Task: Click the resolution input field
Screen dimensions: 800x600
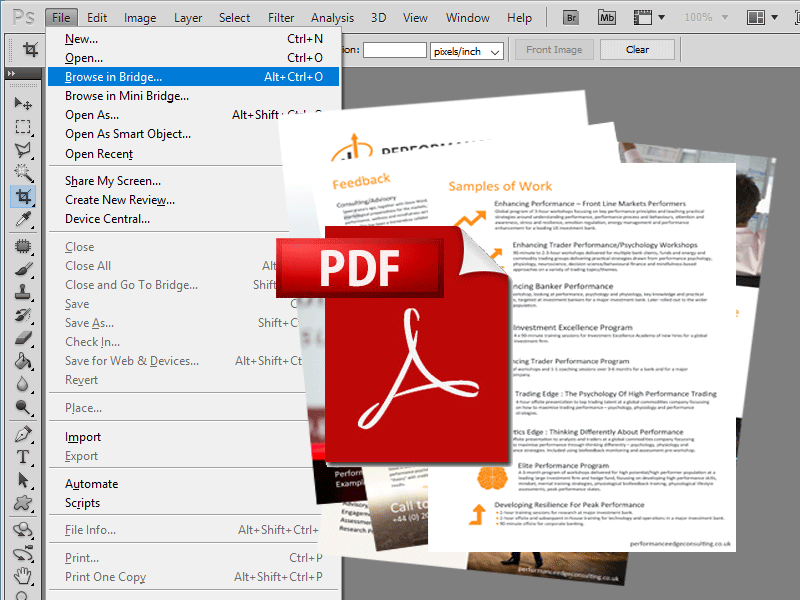Action: click(395, 49)
